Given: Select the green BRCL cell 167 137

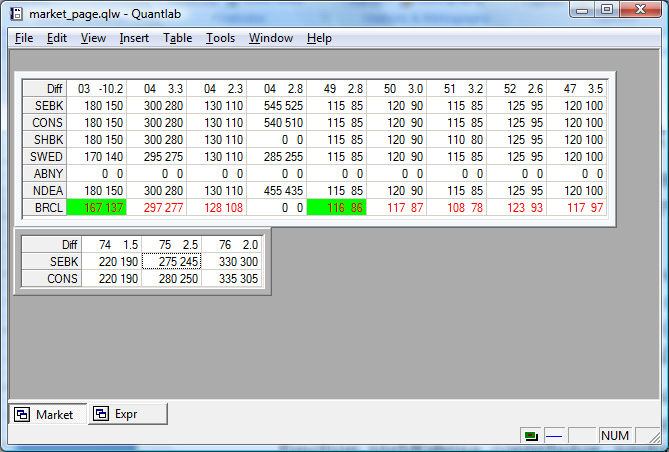Looking at the screenshot, I should click(97, 207).
